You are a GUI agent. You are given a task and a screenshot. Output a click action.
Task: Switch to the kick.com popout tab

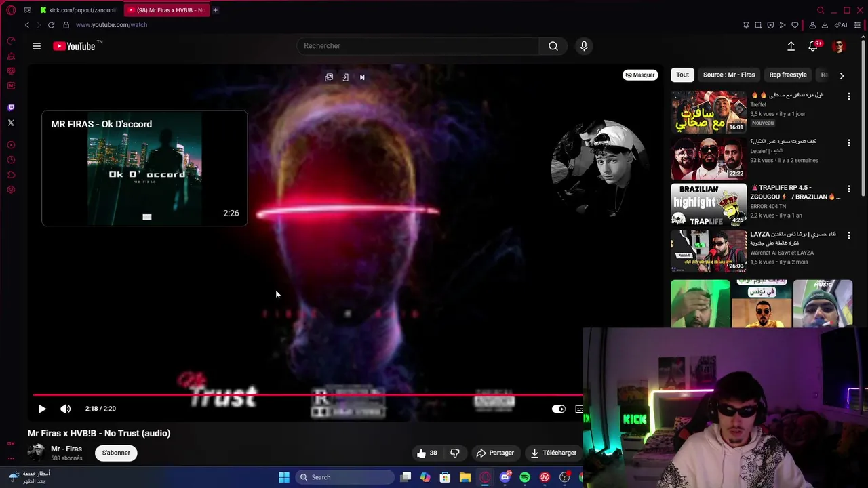click(78, 10)
